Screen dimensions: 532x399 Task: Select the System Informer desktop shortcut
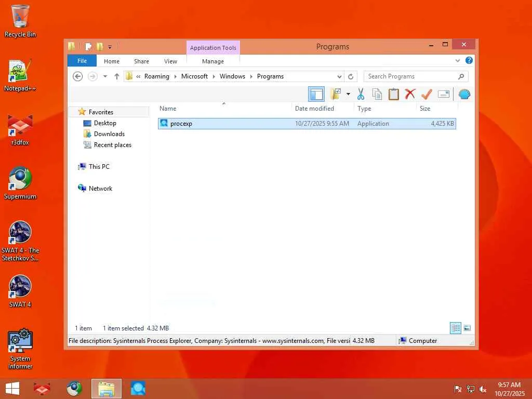tap(20, 349)
